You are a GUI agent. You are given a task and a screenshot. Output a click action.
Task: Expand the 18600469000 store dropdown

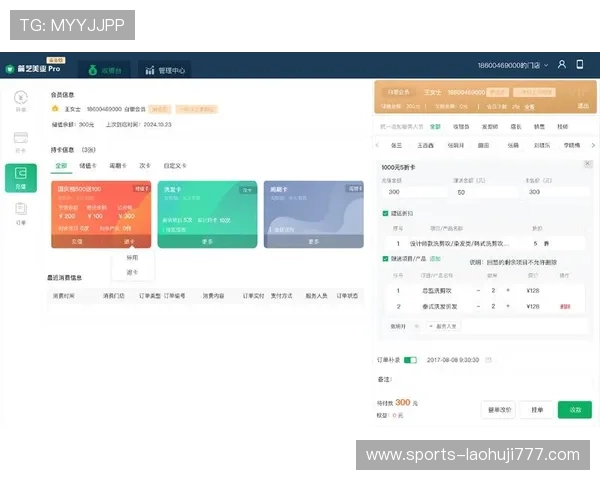(x=513, y=65)
